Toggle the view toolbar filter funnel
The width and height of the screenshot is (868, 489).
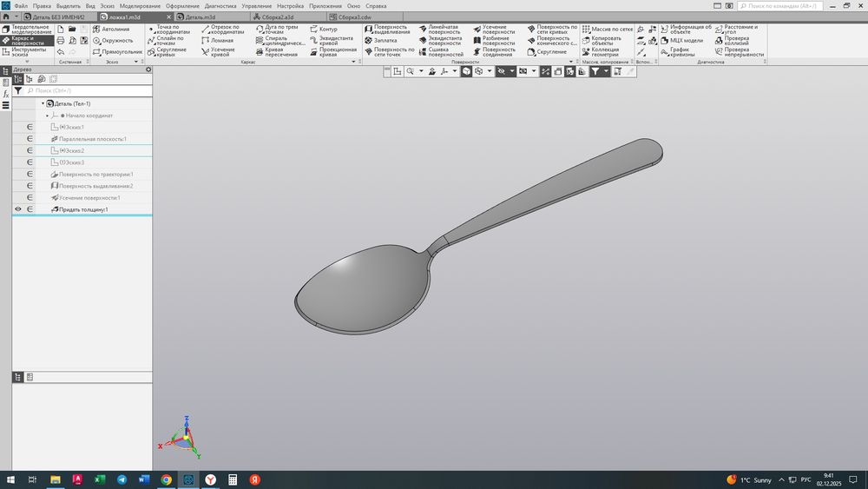[595, 71]
